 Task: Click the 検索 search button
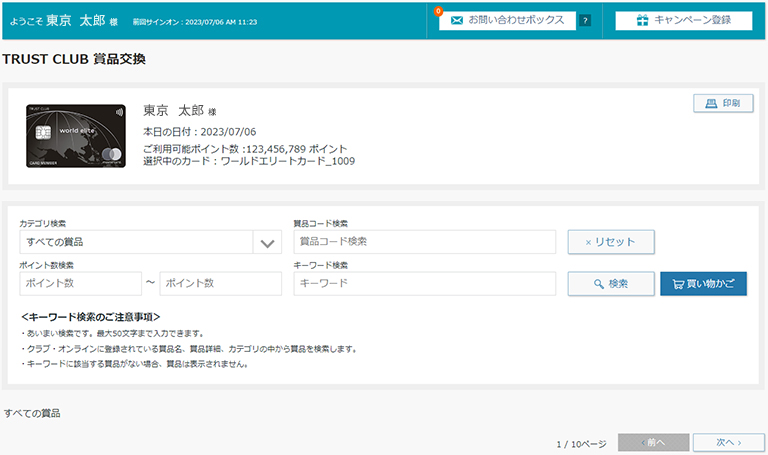click(x=611, y=284)
